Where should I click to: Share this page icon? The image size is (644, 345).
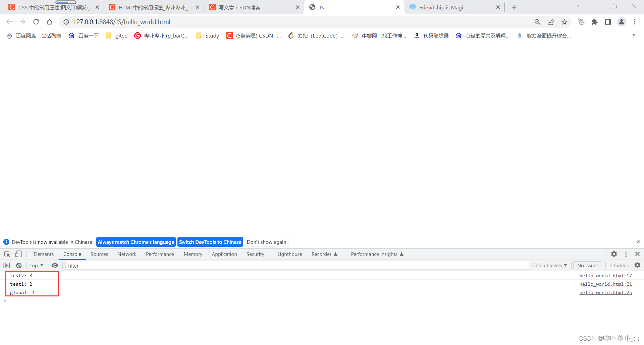pyautogui.click(x=551, y=22)
